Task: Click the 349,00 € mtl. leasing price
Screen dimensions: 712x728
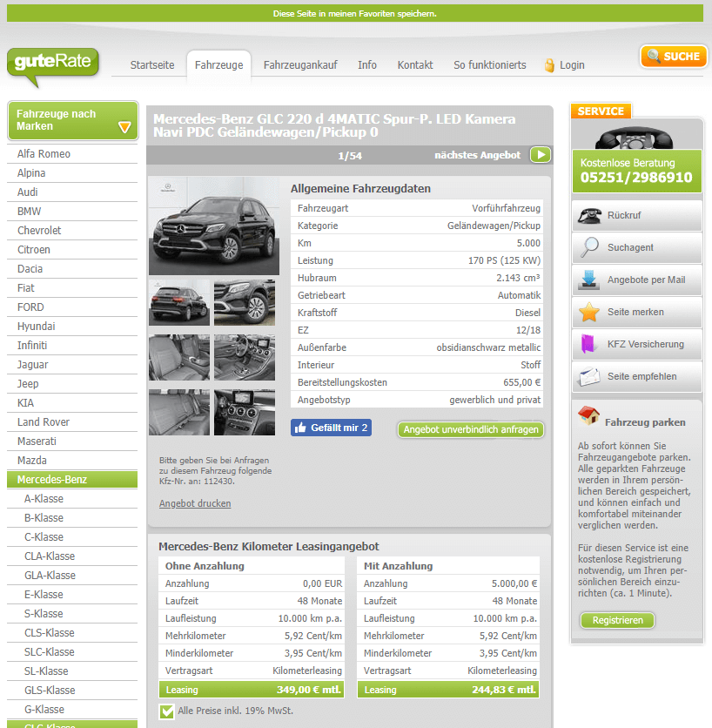Action: [309, 690]
